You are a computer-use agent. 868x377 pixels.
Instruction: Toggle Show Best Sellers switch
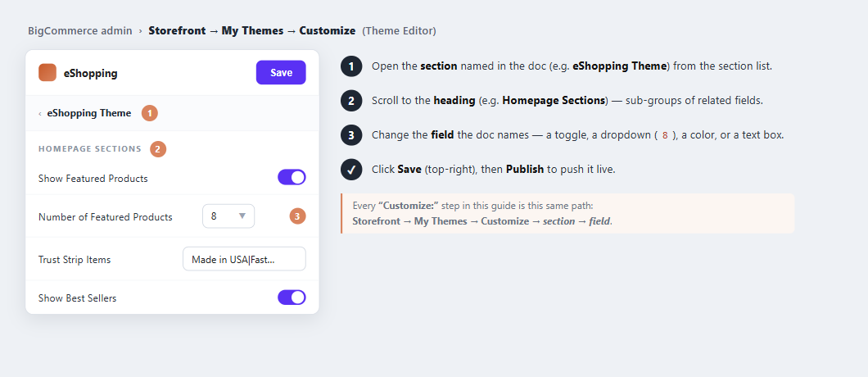click(x=292, y=298)
